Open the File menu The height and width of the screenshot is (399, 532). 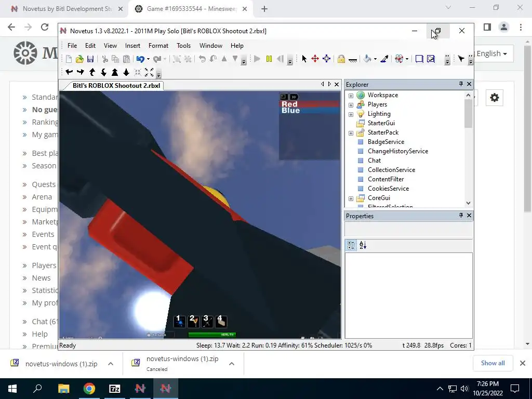coord(72,46)
